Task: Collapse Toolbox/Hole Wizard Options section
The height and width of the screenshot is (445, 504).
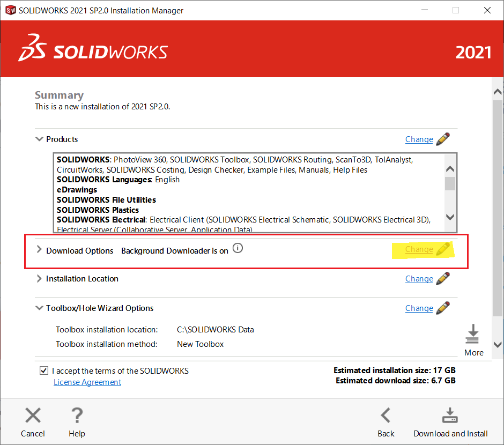Action: tap(39, 308)
